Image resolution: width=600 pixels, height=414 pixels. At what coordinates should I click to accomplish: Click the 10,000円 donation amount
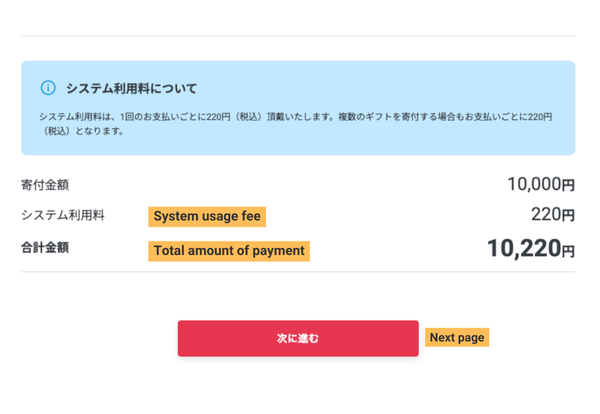tap(533, 185)
